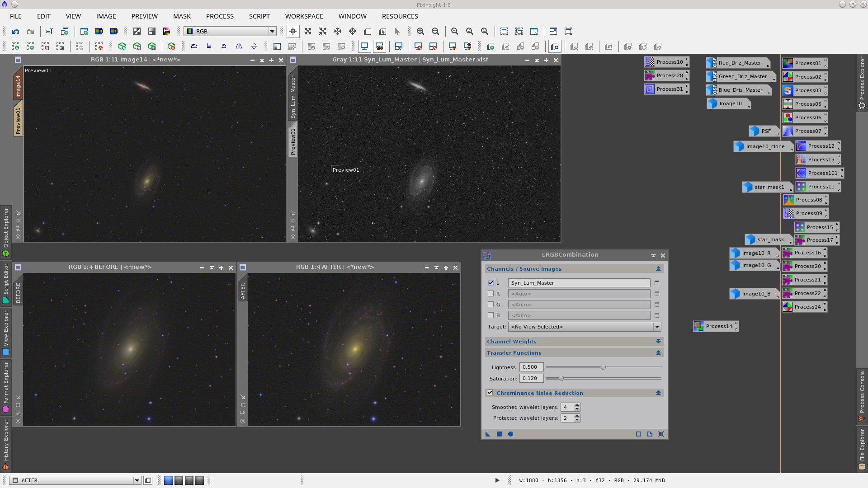Select the Zoom In tool in the toolbar

[x=420, y=32]
